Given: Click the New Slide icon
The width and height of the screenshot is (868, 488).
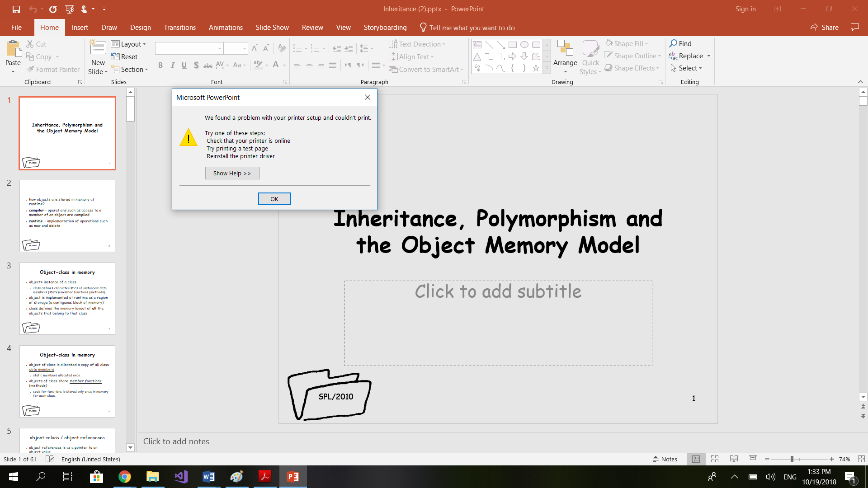Looking at the screenshot, I should 98,48.
